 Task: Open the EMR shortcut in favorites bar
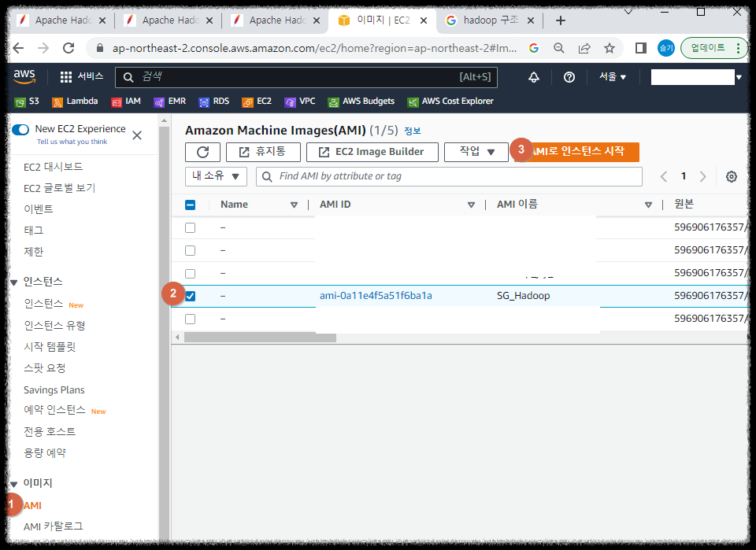[170, 102]
